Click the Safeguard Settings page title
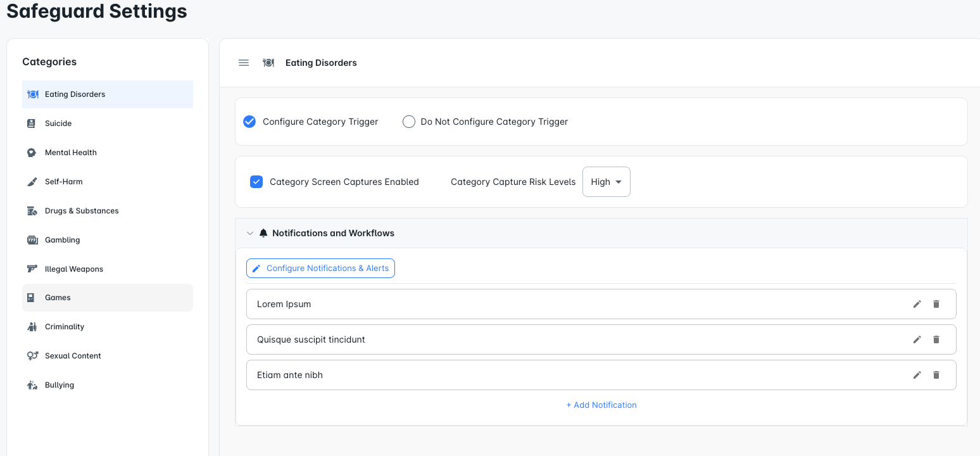980x456 pixels. [97, 11]
